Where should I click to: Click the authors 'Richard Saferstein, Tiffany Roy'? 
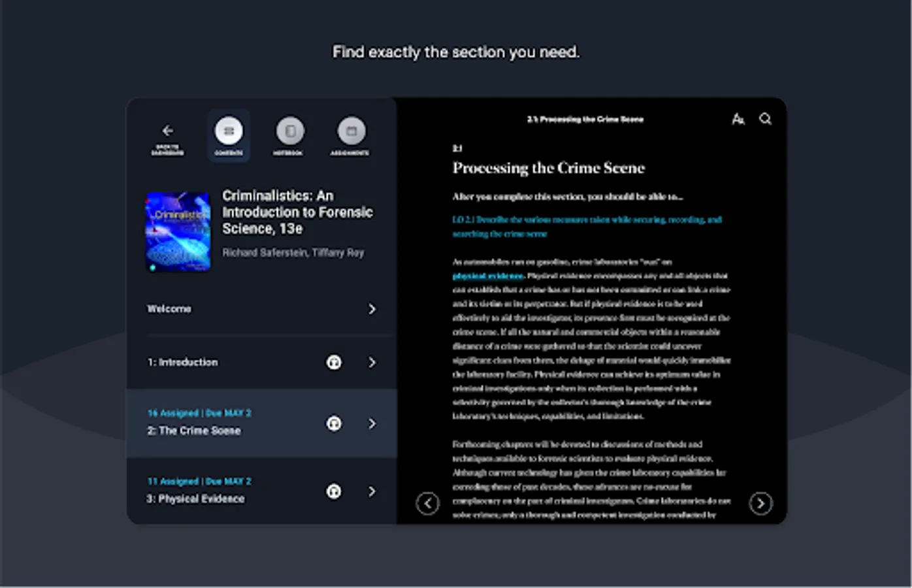point(293,252)
